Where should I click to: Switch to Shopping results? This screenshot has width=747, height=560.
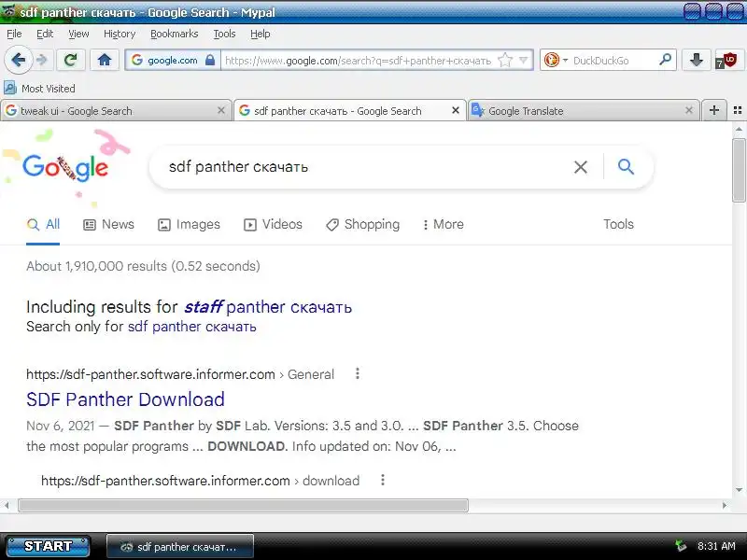(362, 224)
